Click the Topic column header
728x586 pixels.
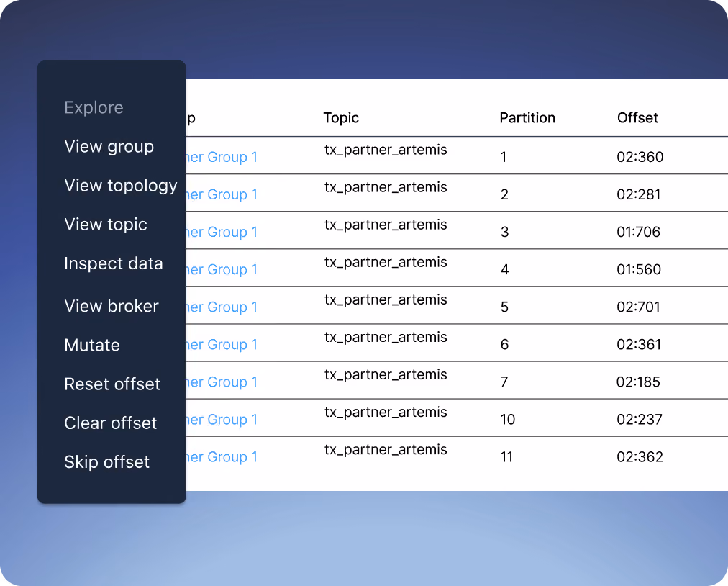coord(341,118)
